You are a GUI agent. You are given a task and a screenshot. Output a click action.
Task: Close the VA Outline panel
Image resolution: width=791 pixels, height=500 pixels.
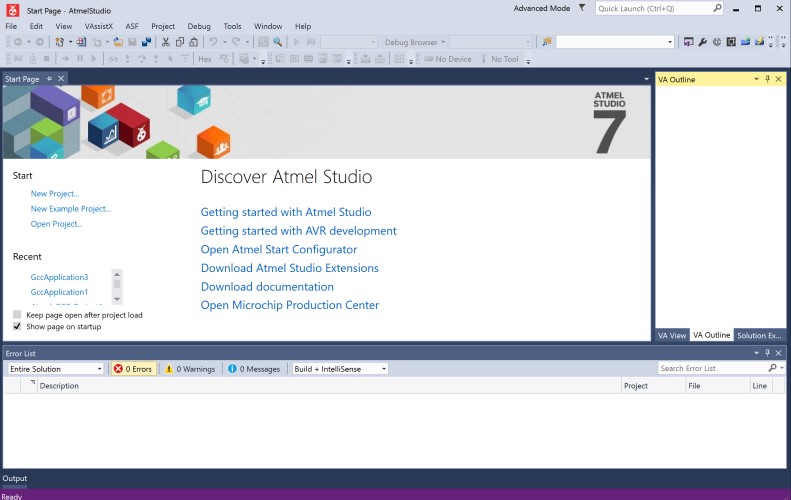[x=778, y=79]
